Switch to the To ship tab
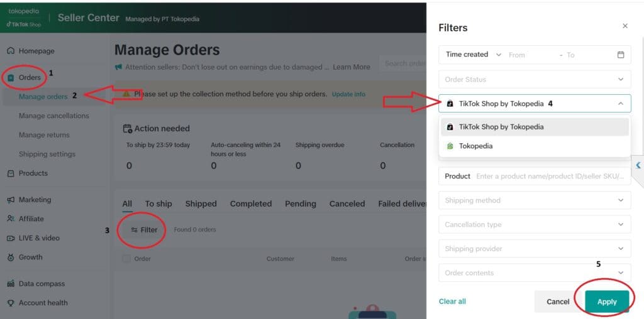This screenshot has width=644, height=319. coord(158,203)
